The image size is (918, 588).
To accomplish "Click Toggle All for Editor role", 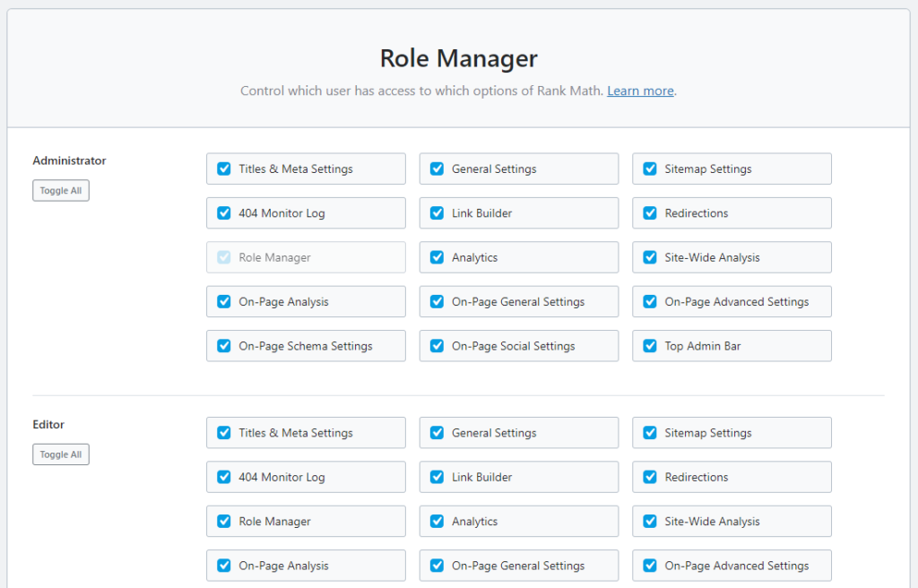I will click(x=61, y=454).
